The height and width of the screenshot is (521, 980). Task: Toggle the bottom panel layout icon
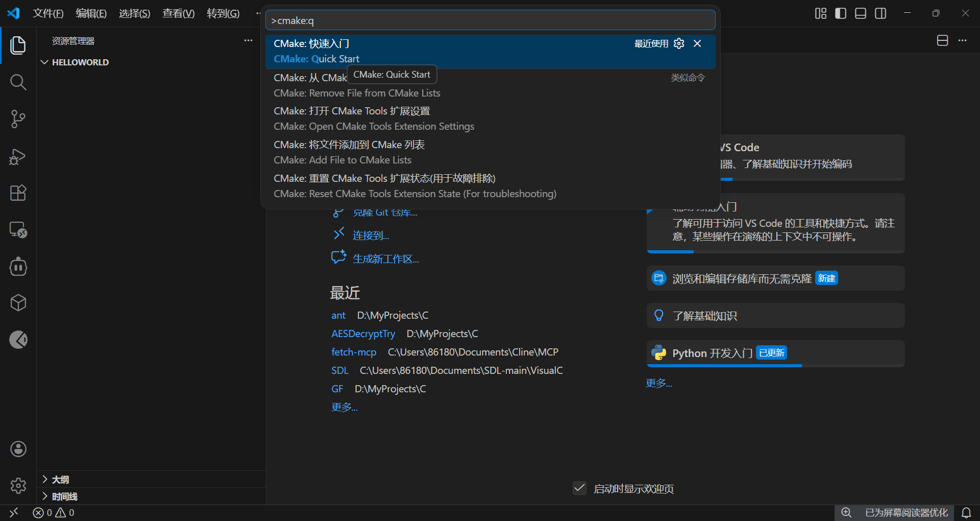point(861,13)
